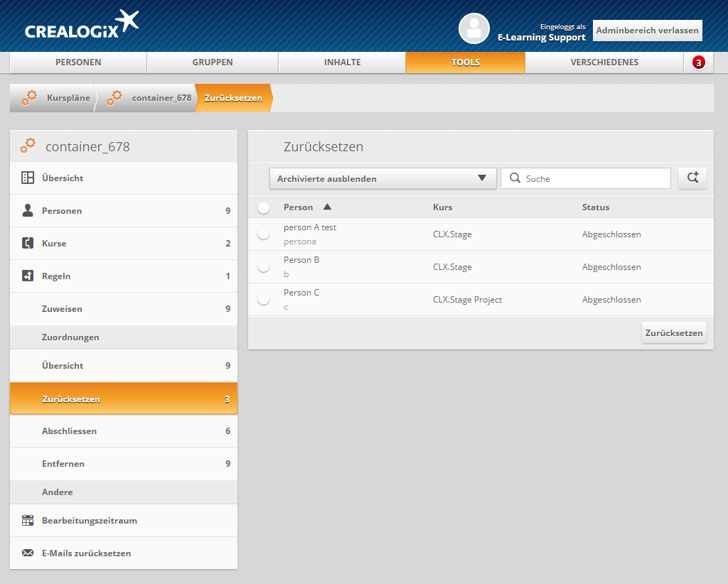Screen dimensions: 728x584
Task: Click Adminbereich verlassen button
Action: (647, 31)
